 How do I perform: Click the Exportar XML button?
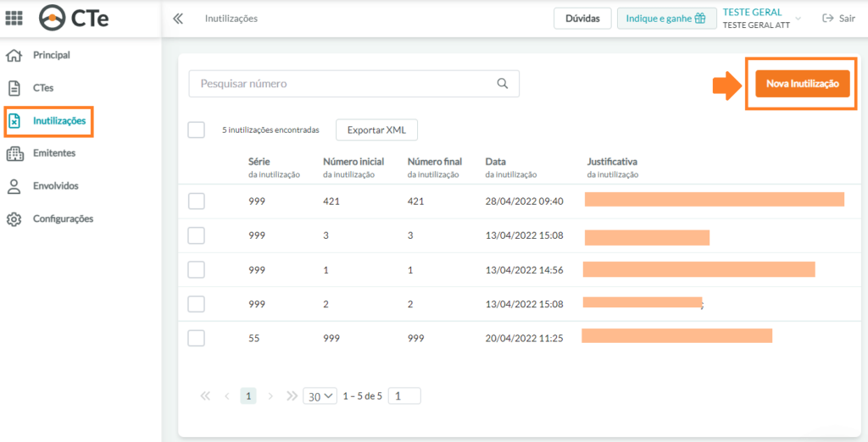[x=376, y=130]
